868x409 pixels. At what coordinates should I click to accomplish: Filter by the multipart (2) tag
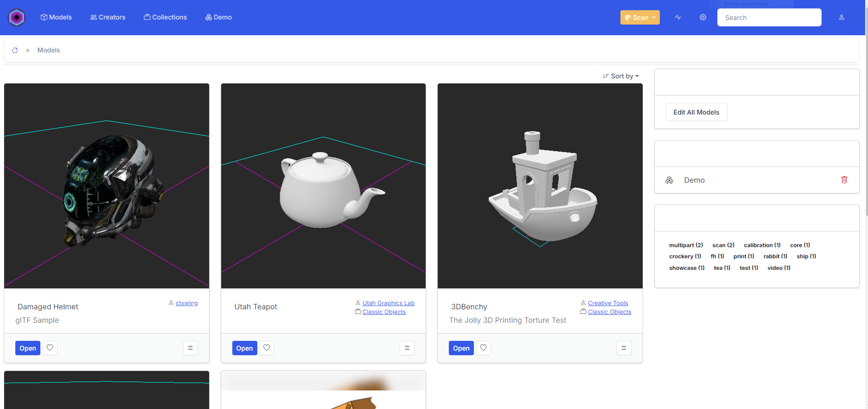686,245
